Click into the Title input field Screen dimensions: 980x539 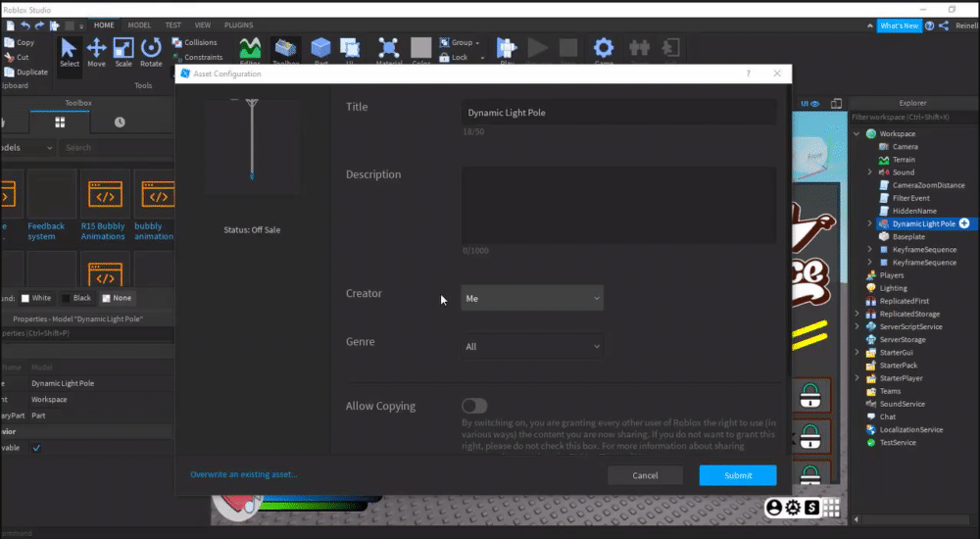pos(618,113)
